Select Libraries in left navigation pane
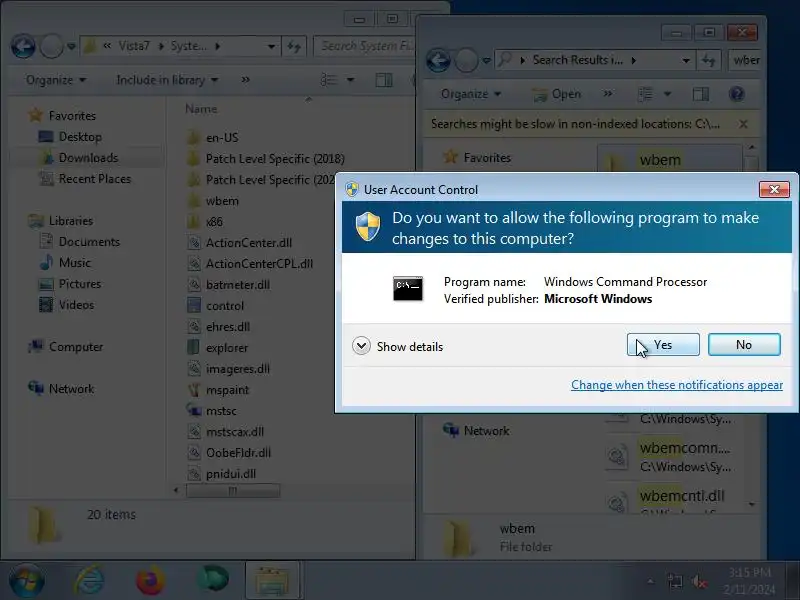This screenshot has width=800, height=600. tap(61, 221)
